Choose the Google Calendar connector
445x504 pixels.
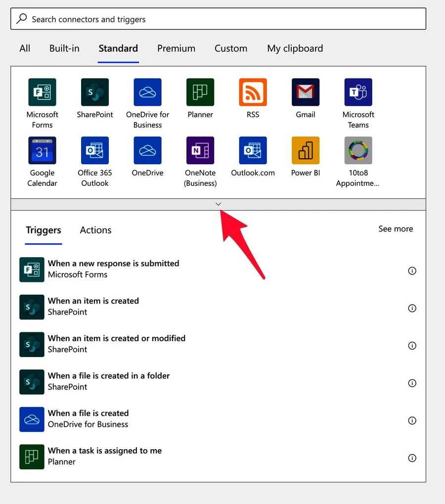click(x=42, y=150)
